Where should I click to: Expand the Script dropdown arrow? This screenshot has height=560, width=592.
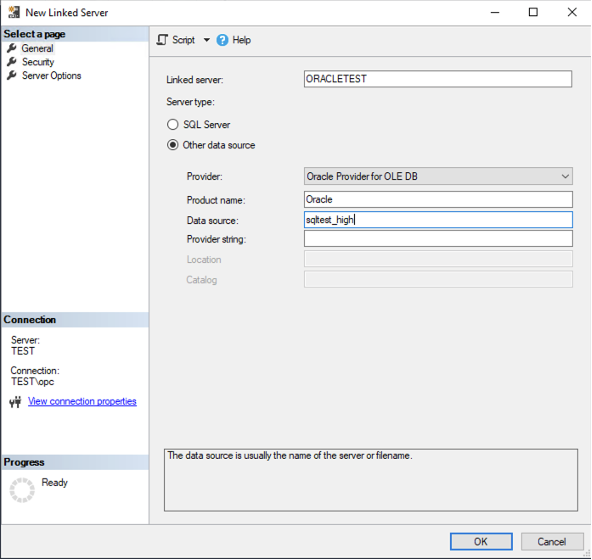click(207, 40)
